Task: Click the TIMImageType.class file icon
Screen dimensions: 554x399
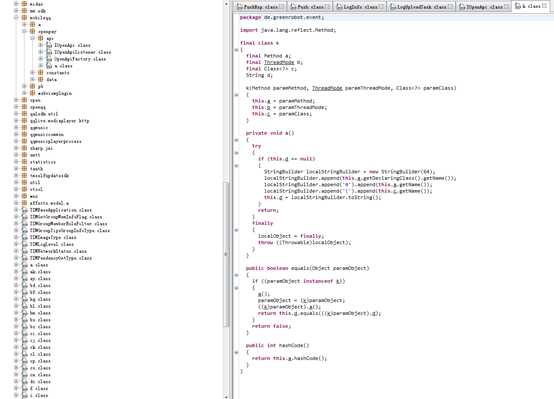Action: click(24, 237)
